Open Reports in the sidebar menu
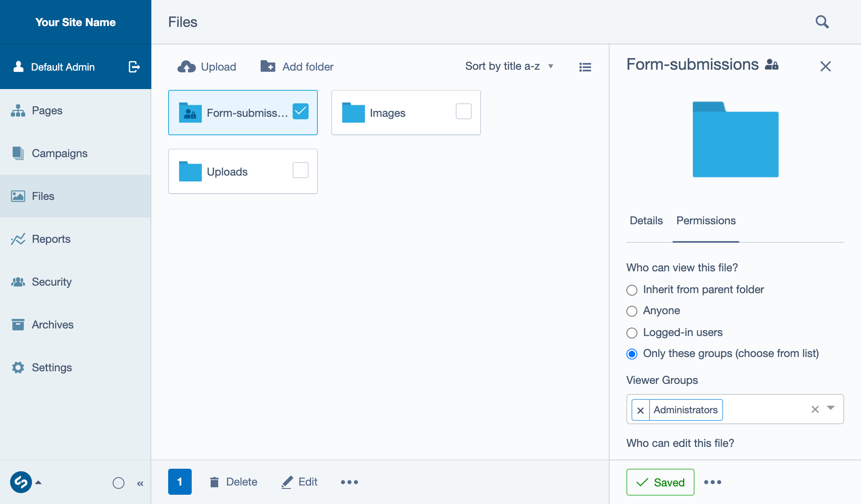This screenshot has width=861, height=504. point(51,239)
